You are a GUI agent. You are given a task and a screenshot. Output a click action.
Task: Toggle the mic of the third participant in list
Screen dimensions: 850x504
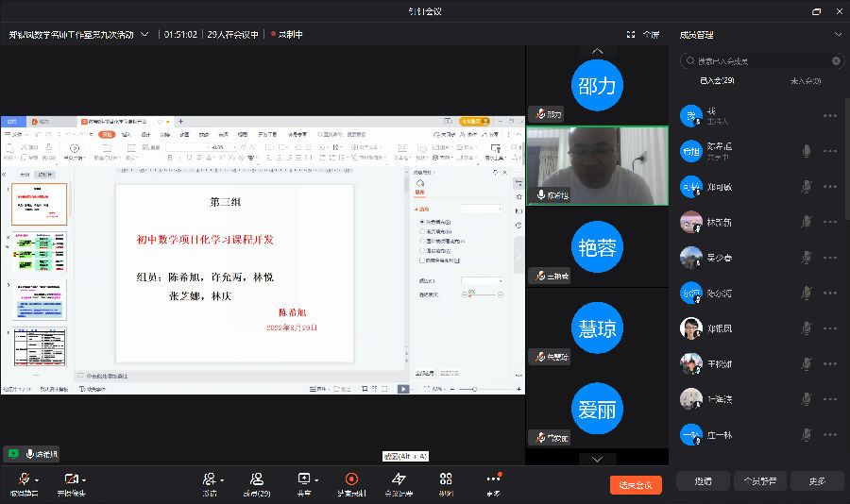point(806,186)
